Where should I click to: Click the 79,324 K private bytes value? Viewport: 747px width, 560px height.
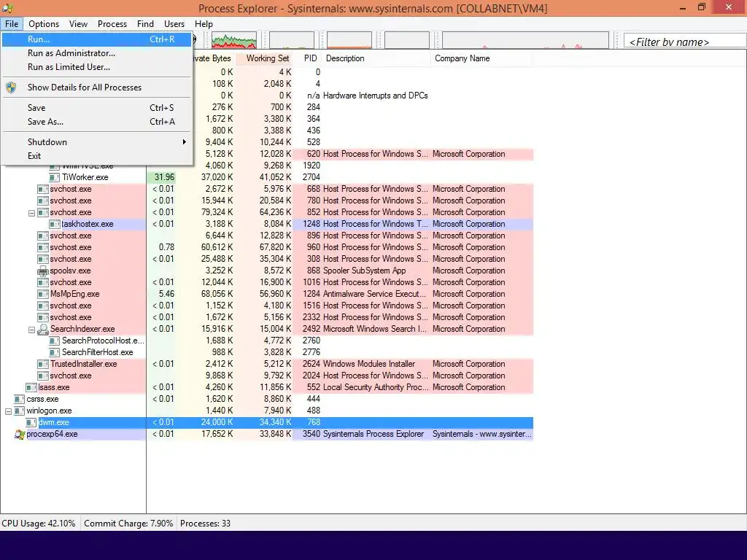(x=217, y=212)
